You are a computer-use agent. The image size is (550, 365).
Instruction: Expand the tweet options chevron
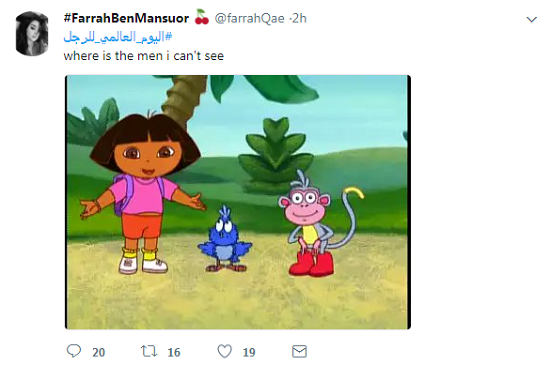(x=532, y=19)
